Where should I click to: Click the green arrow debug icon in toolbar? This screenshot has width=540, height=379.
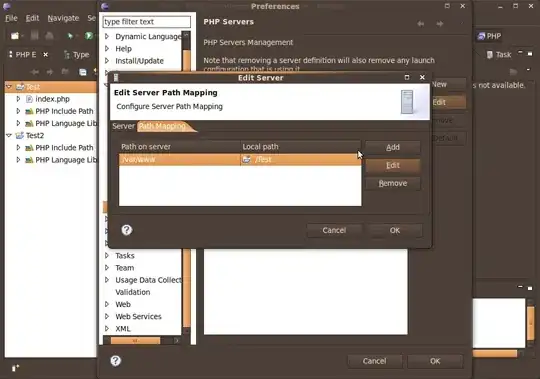click(70, 35)
